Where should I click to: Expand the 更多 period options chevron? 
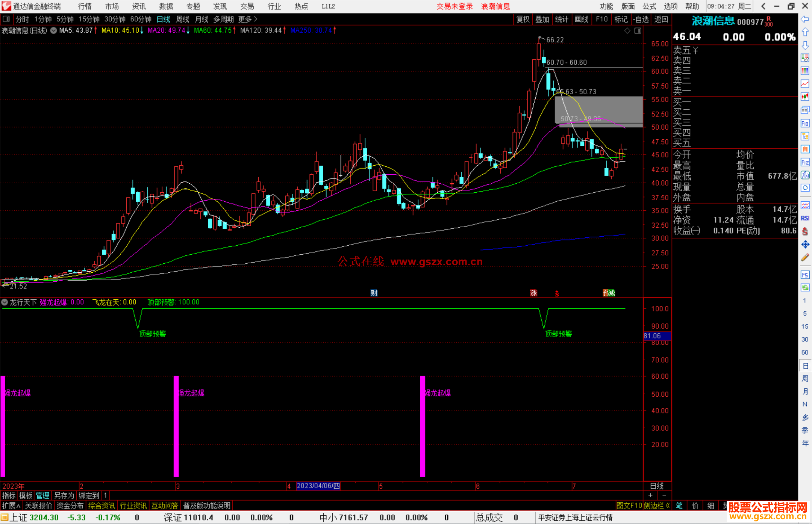pyautogui.click(x=255, y=19)
